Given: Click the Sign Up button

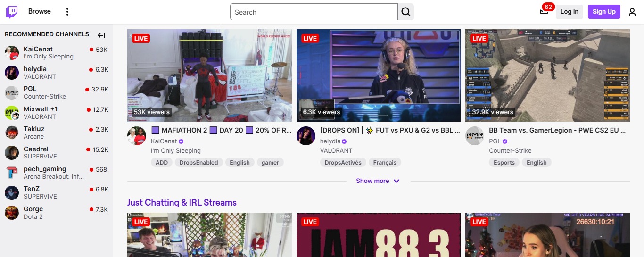Looking at the screenshot, I should click(x=604, y=12).
